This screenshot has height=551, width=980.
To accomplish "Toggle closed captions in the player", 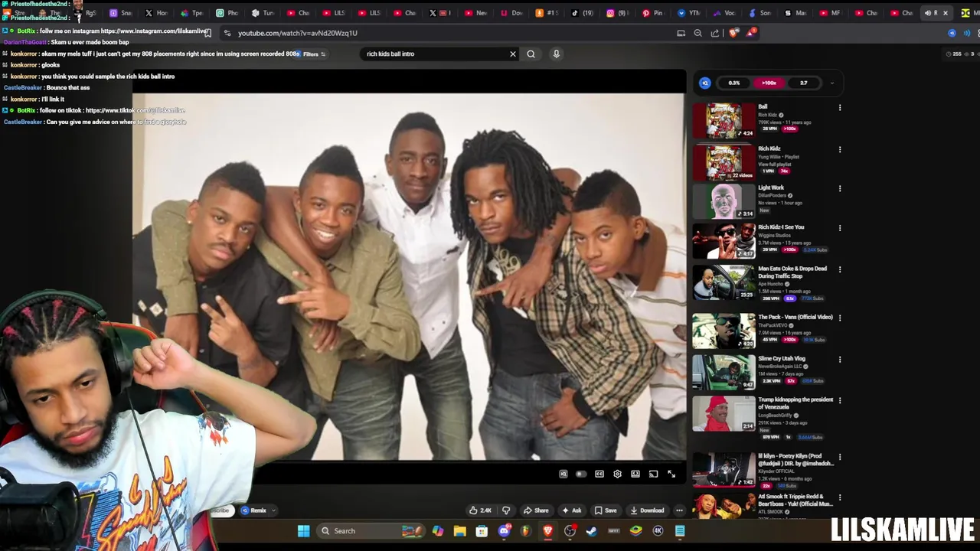I will point(599,474).
